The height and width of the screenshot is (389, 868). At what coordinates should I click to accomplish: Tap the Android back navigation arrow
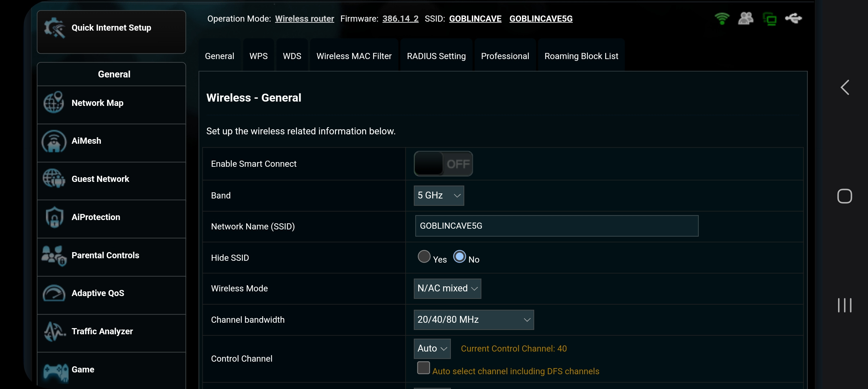pyautogui.click(x=845, y=88)
